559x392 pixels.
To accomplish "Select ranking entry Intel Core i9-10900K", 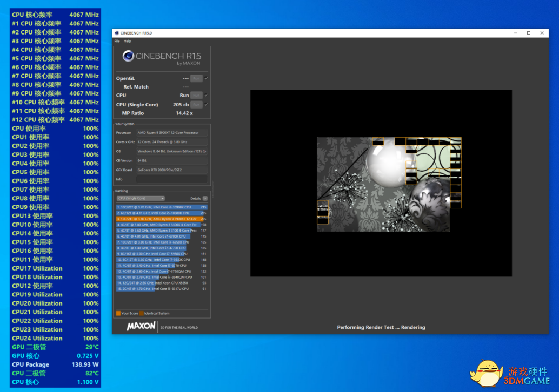I will point(162,207).
